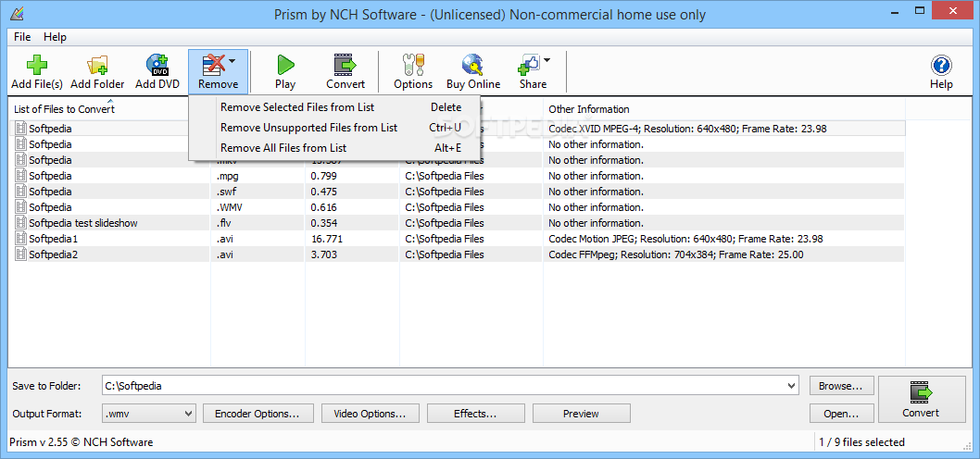Choose Remove All Files from List
Screen dimensions: 980x459
pos(334,148)
